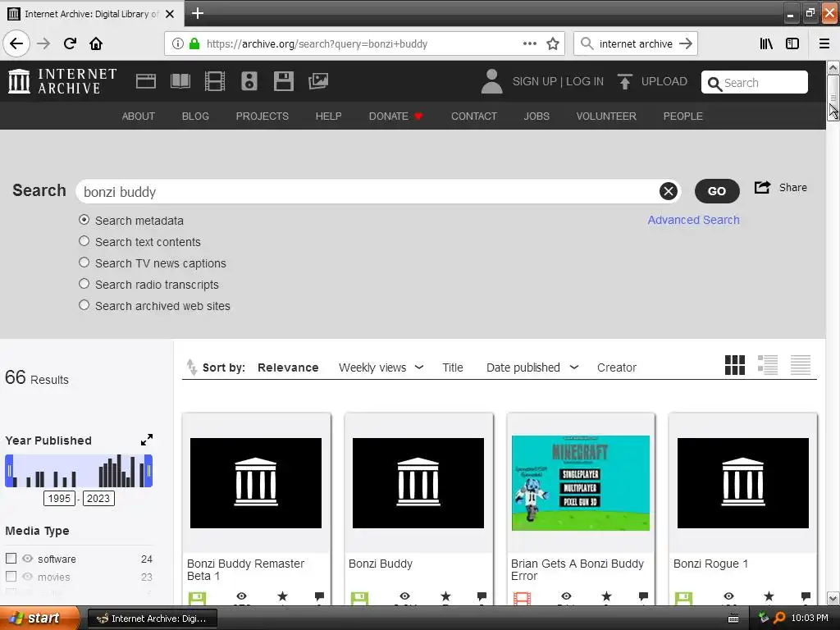Screen dimensions: 840x630
Task: Toggle sort direction arrows icon
Action: click(x=191, y=367)
